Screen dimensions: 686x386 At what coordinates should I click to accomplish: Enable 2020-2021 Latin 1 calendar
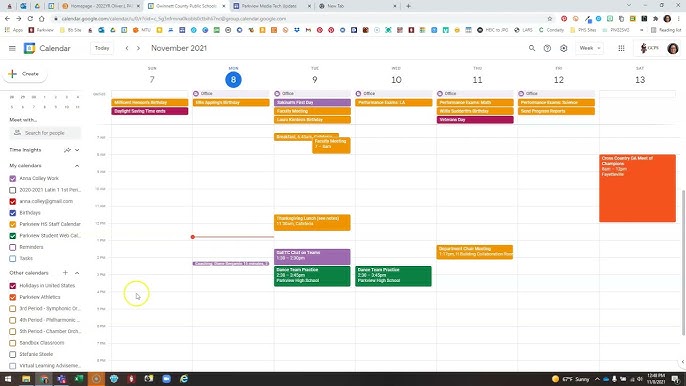pyautogui.click(x=13, y=190)
